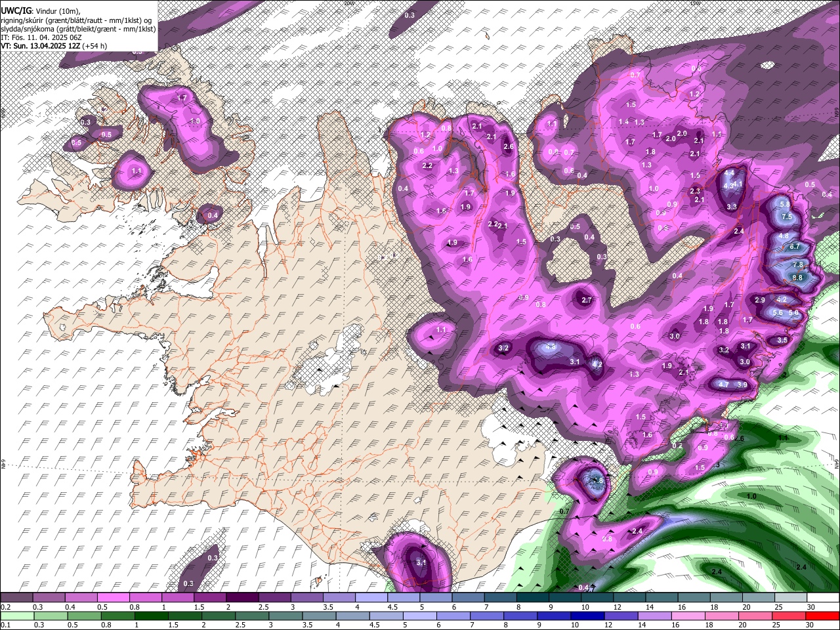
Task: Click the bright pink 0.5–0.8 swatch, upper legend row
Action: [x=114, y=598]
